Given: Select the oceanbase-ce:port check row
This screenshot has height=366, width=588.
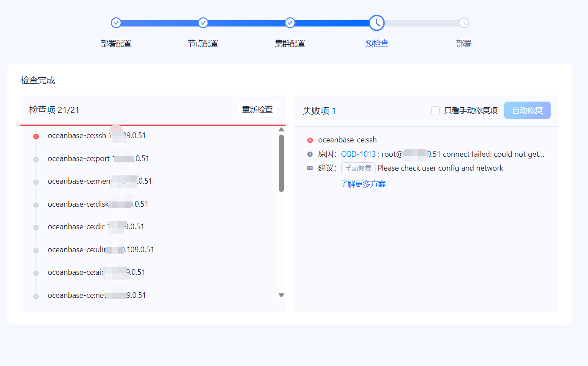Looking at the screenshot, I should [x=98, y=158].
